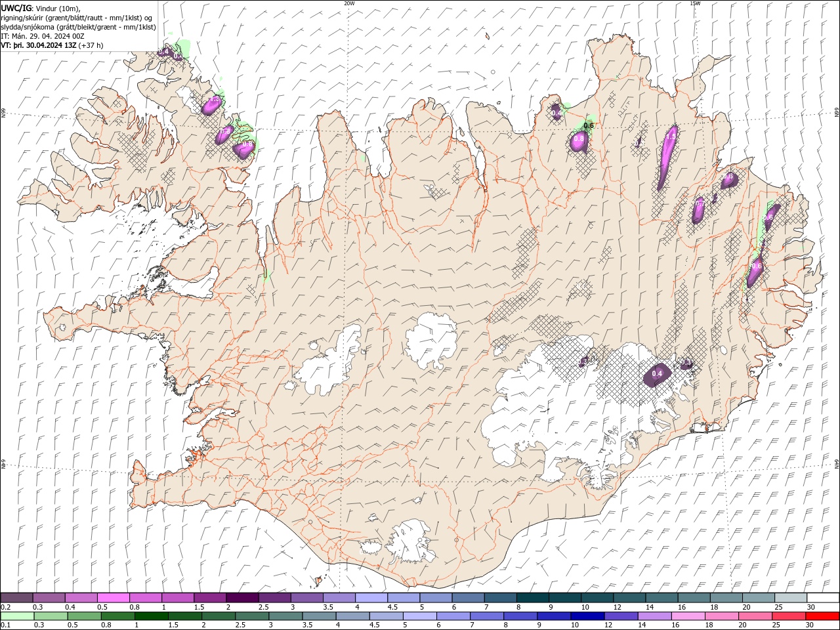The width and height of the screenshot is (840, 630).
Task: Click the 0.1 label on the rain scale
Action: tap(5, 625)
